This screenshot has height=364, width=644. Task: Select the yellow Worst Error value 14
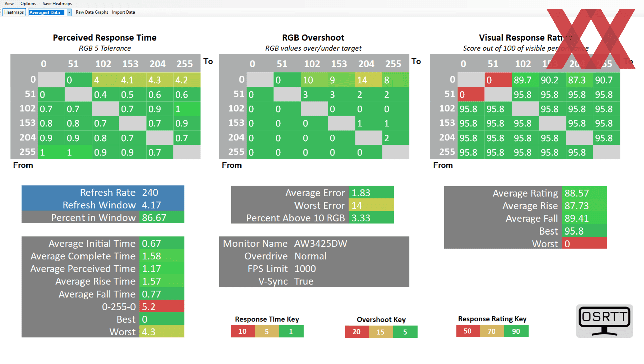(x=371, y=205)
